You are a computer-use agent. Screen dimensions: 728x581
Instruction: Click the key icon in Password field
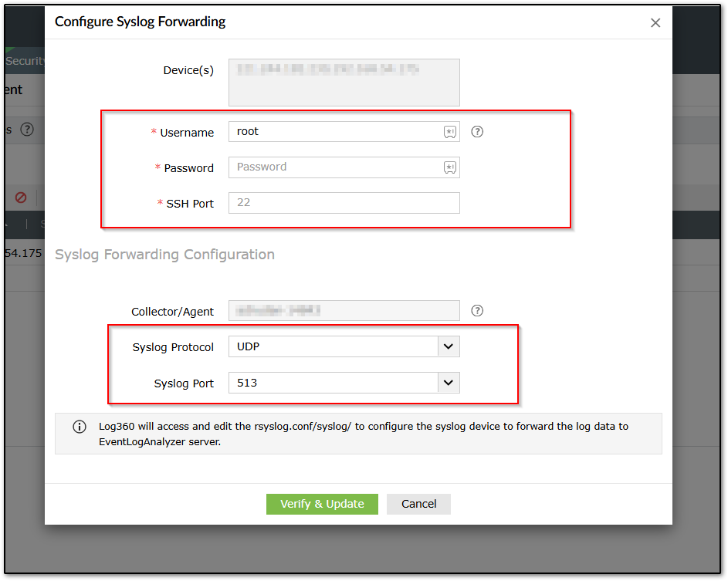449,167
